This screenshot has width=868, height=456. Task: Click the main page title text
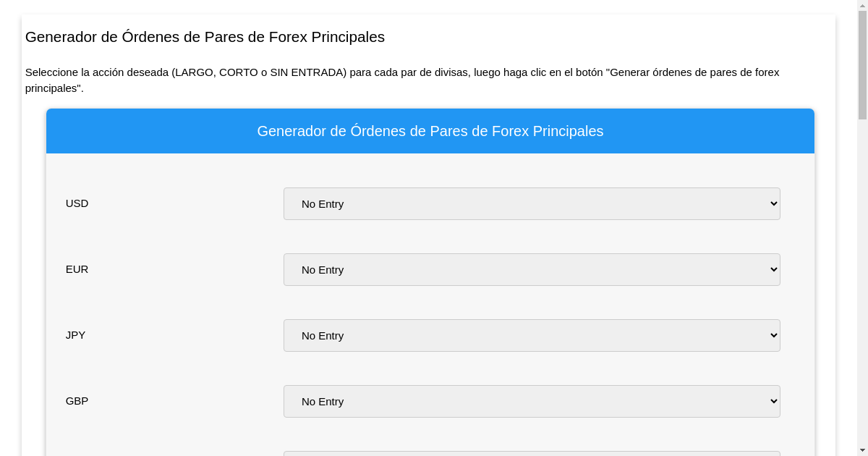click(205, 37)
